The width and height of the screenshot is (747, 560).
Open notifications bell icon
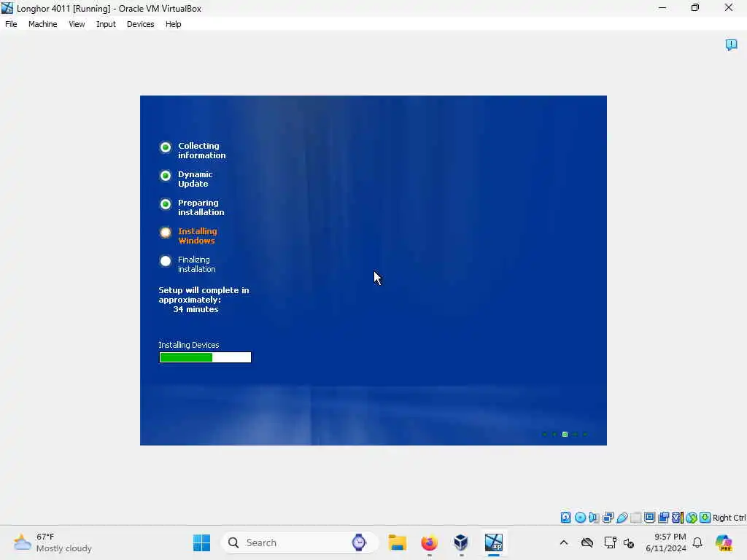pos(697,542)
